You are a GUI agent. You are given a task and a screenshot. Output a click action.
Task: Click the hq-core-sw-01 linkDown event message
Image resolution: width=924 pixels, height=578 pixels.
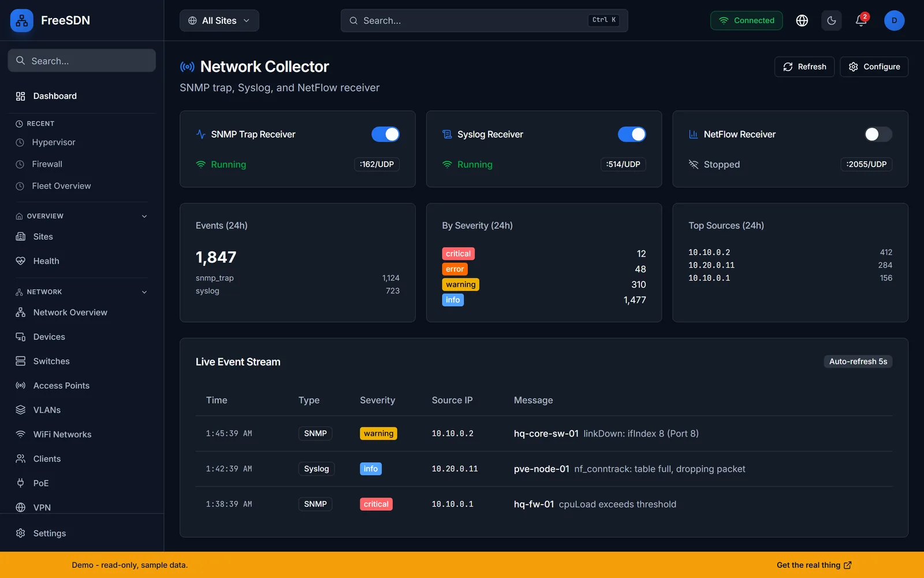(606, 433)
